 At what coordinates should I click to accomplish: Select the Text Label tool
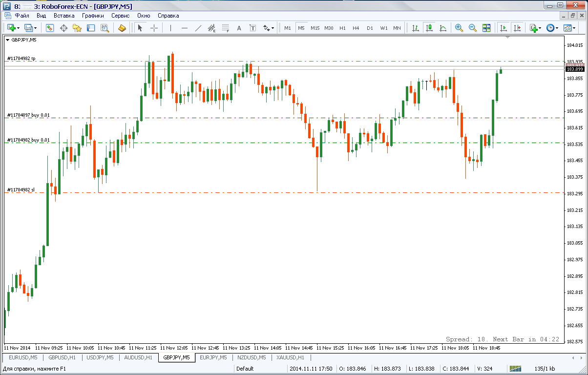click(252, 28)
